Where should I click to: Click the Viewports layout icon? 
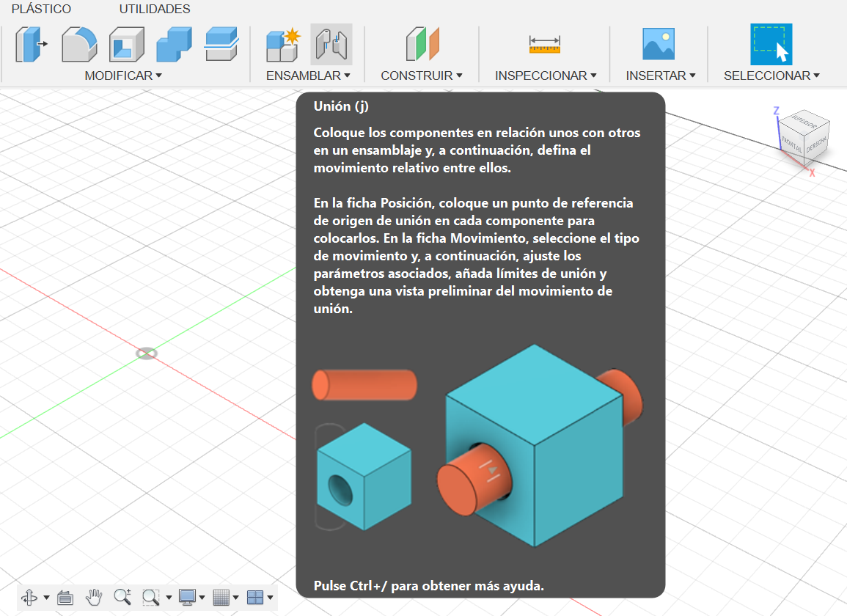point(255,597)
